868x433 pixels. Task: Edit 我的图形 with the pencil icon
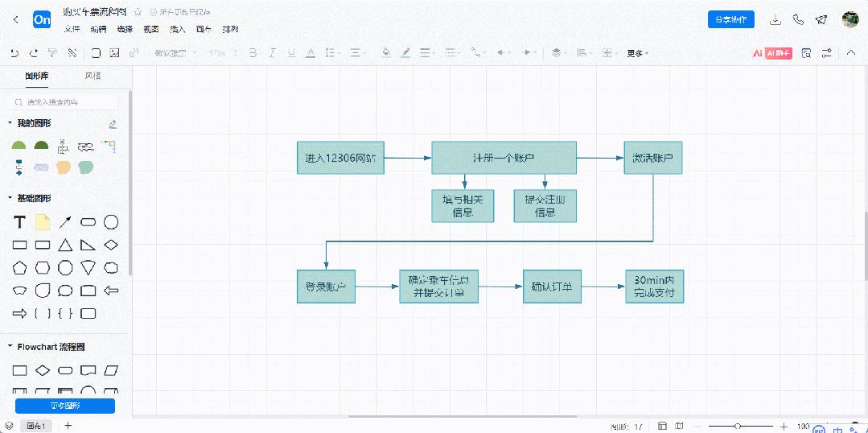click(x=113, y=124)
